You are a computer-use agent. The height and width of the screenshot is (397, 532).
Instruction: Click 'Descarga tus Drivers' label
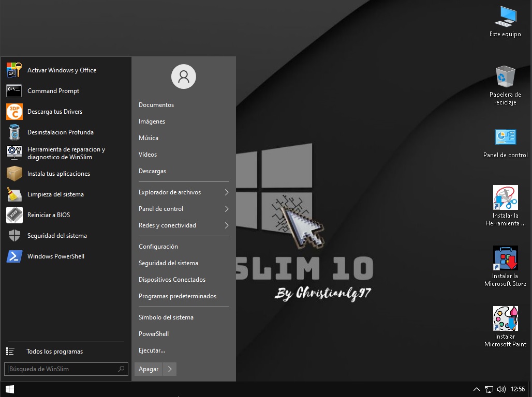click(55, 112)
